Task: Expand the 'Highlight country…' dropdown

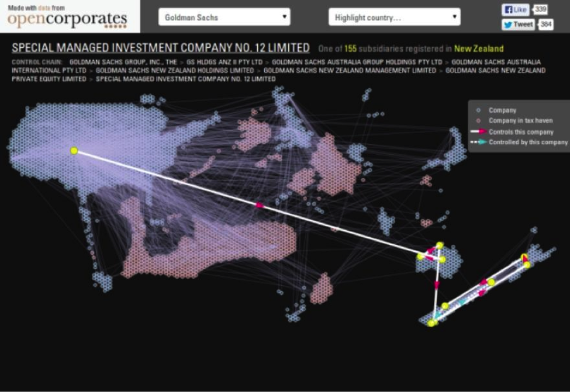Action: [395, 18]
